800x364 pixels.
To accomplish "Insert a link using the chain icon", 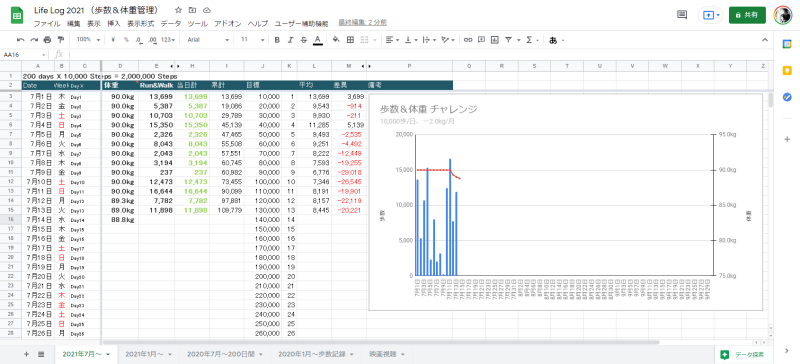I will pos(467,40).
